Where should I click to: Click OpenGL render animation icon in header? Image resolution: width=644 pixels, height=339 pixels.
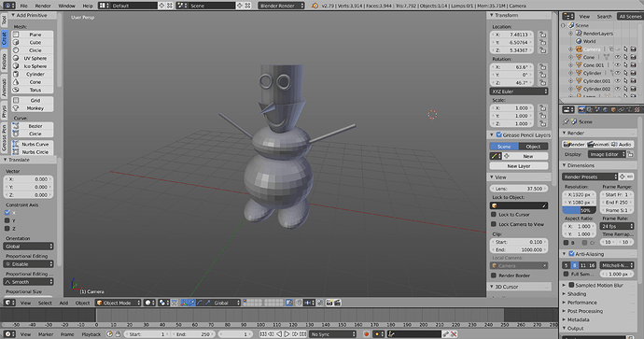point(337,303)
